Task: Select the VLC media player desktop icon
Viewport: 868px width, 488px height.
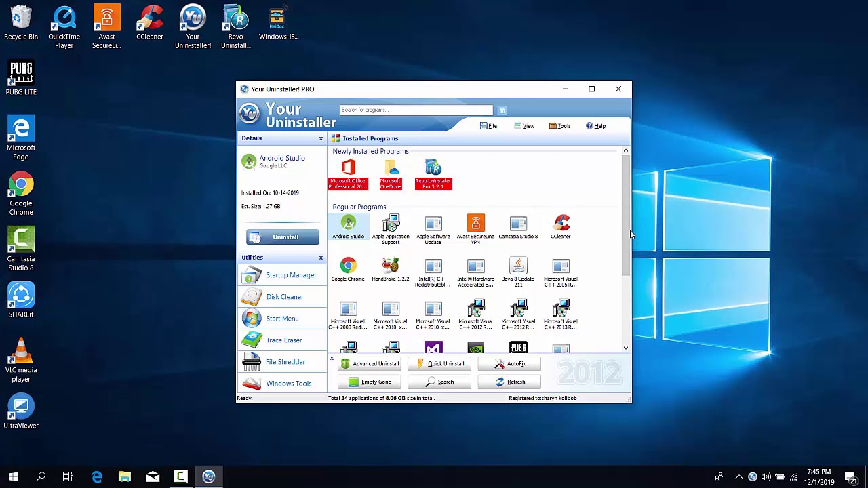Action: 21,361
